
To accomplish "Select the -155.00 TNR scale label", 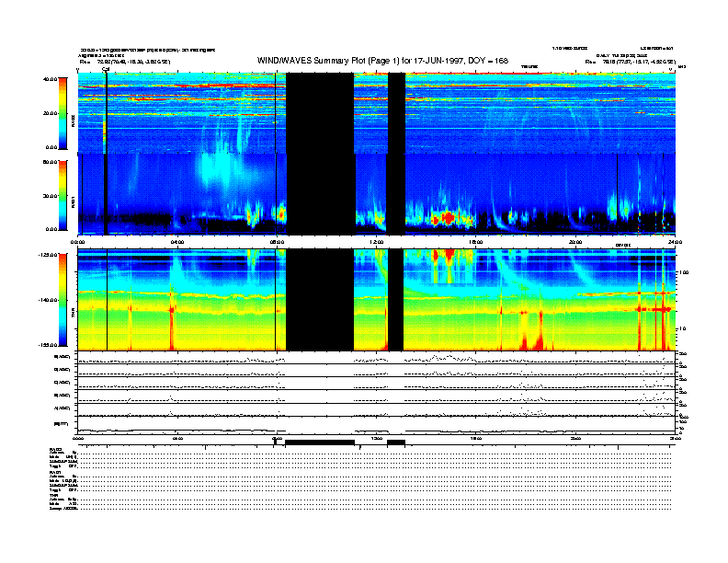I will click(48, 345).
